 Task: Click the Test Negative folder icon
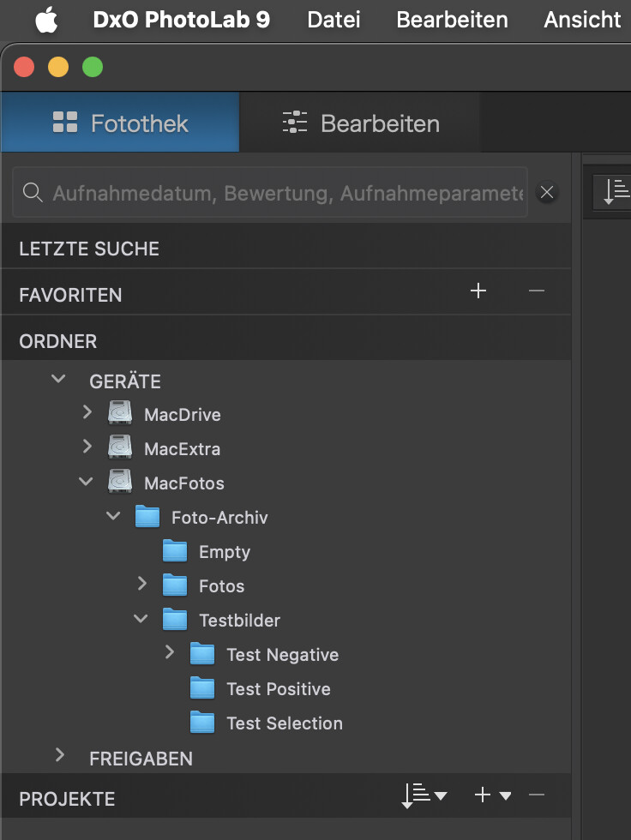click(x=202, y=653)
